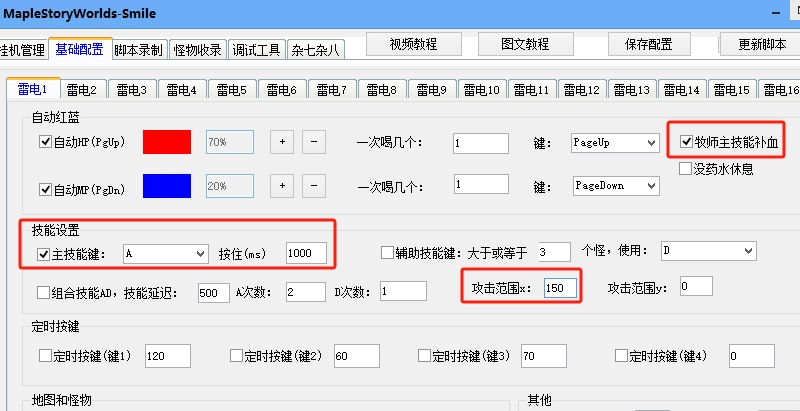Select the 雷电14 sub-tab

pyautogui.click(x=682, y=90)
